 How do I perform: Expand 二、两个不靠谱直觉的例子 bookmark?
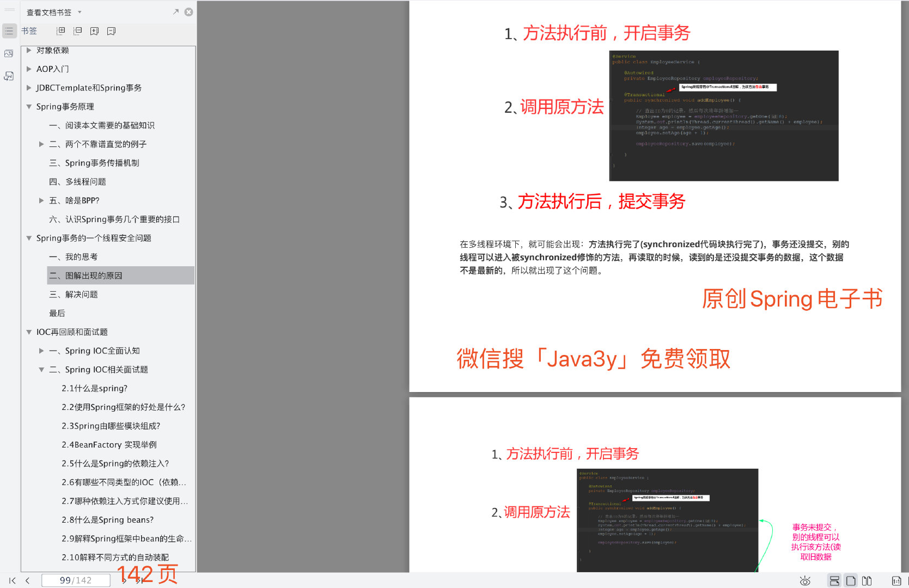41,144
